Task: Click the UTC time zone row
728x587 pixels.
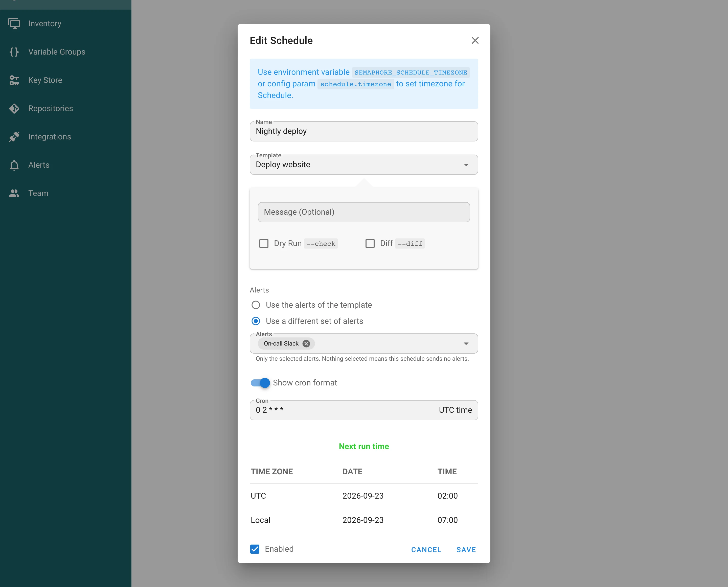Action: [x=363, y=496]
